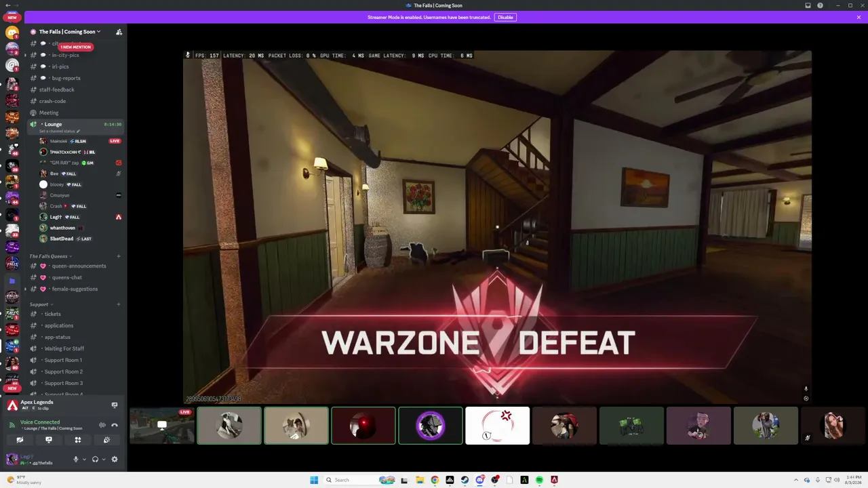Disable Streamer Mode from the banner
Image resolution: width=868 pixels, height=488 pixels.
point(505,17)
